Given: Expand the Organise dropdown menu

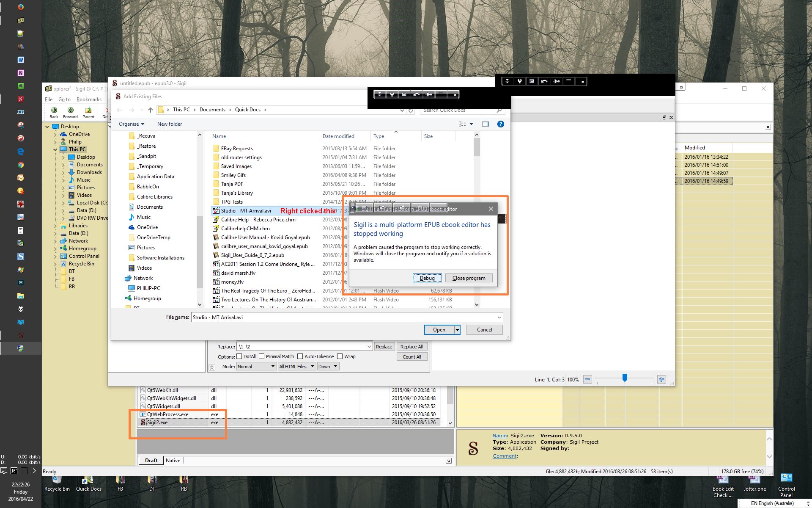Looking at the screenshot, I should 131,124.
